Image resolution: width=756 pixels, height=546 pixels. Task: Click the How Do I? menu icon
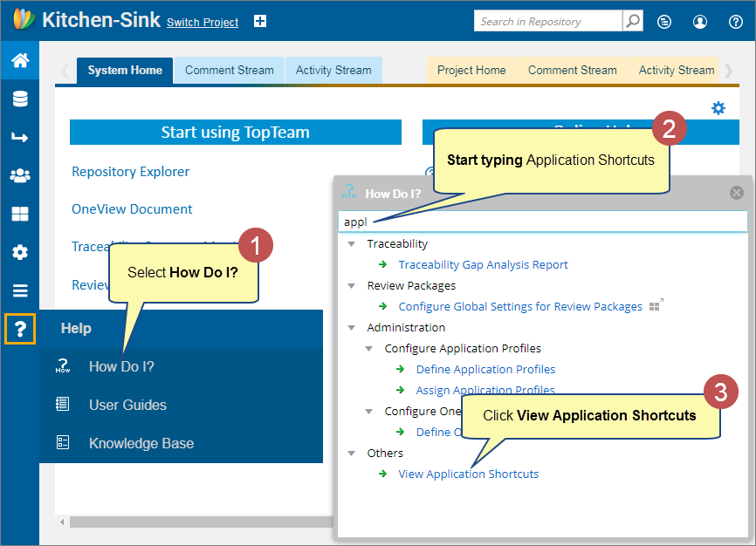[x=63, y=366]
